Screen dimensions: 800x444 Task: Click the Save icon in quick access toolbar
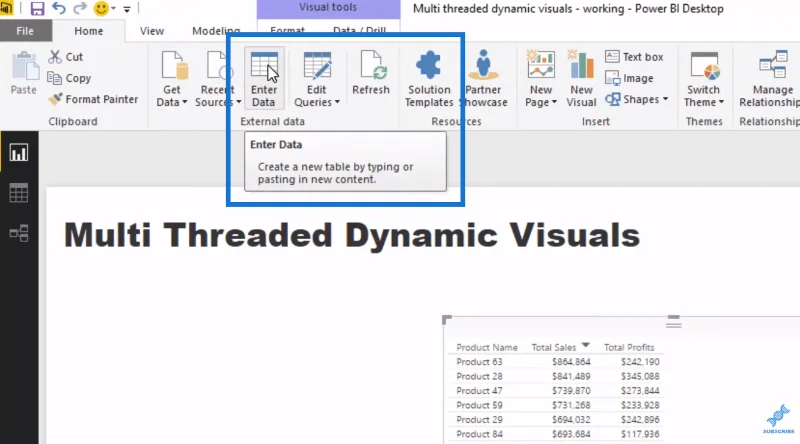[37, 8]
